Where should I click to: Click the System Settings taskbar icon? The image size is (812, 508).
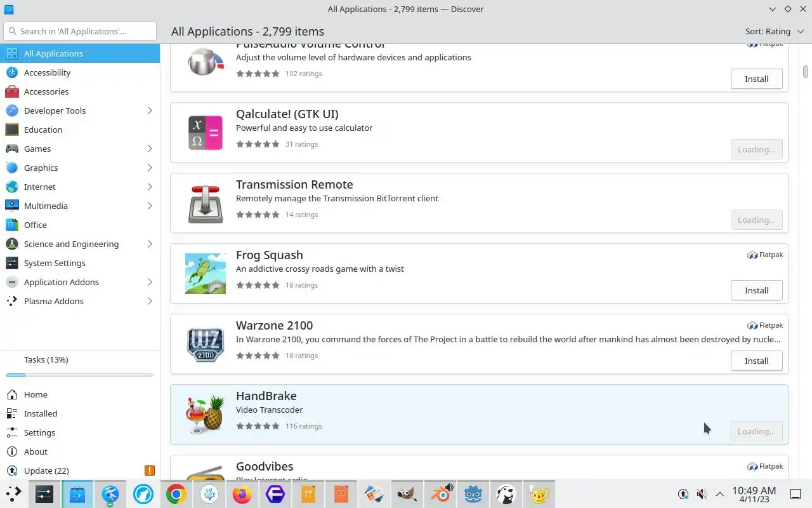tap(44, 494)
